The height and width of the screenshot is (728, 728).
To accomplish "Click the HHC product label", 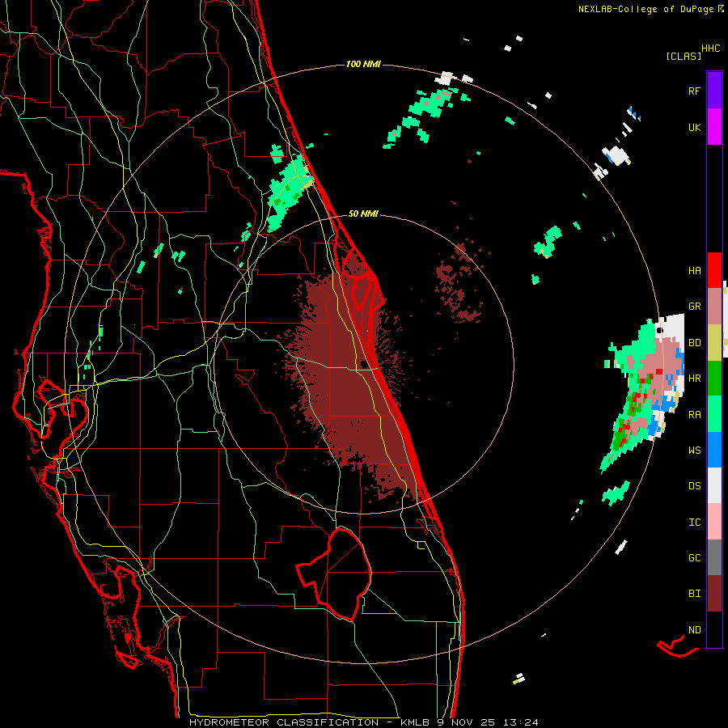I will (710, 49).
